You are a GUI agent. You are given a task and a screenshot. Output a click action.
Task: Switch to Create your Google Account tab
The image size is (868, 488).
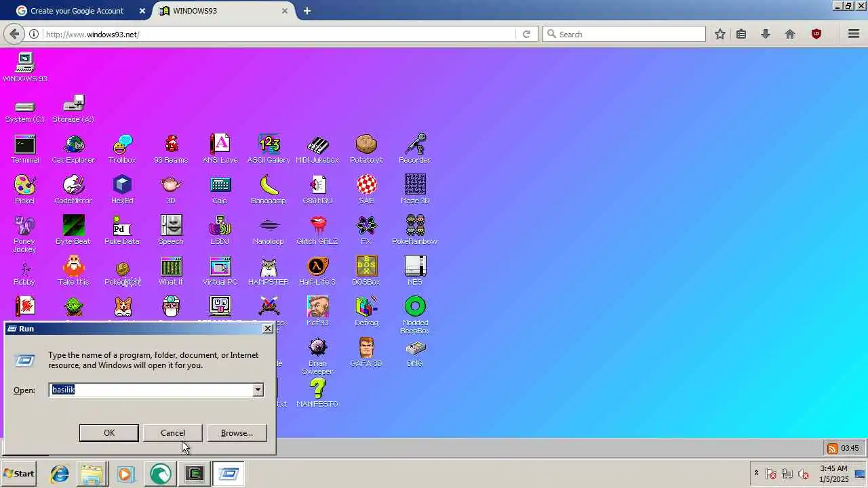76,11
